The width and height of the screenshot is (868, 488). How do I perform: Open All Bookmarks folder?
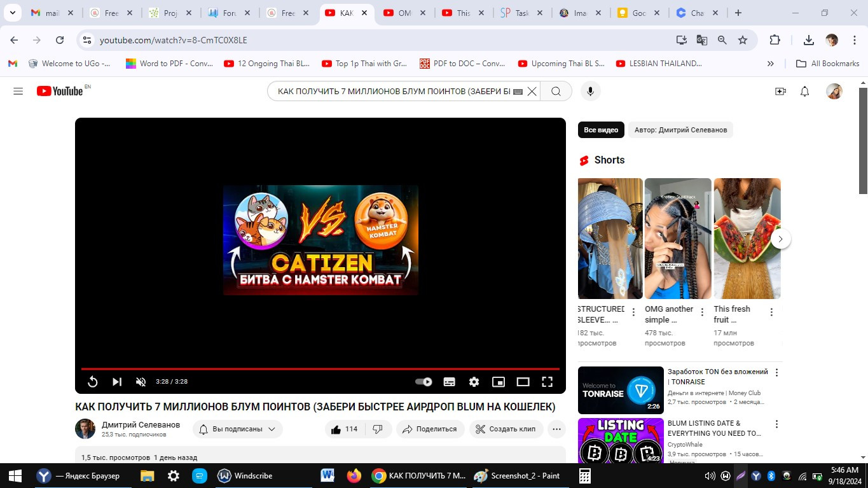coord(828,64)
